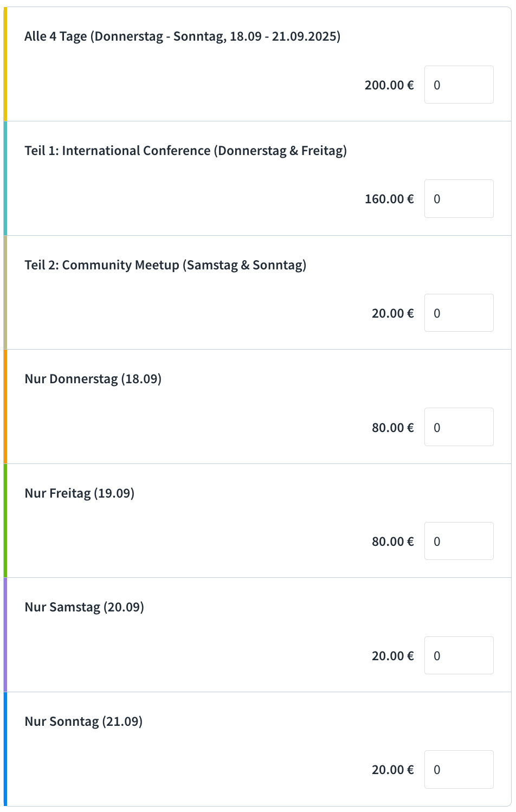Click the 'Nur Freitag (19.09)' title
The width and height of the screenshot is (516, 812).
click(x=80, y=493)
